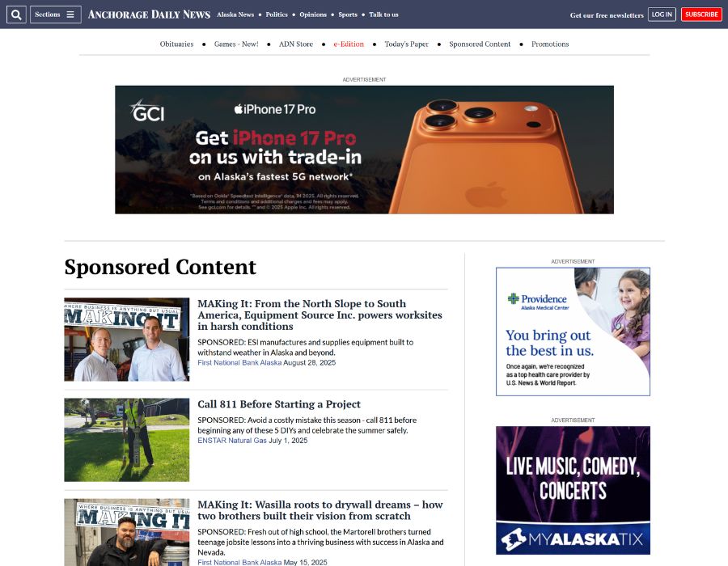Click the GCI iPhone 17 Pro banner ad
The height and width of the screenshot is (566, 728).
coord(365,150)
